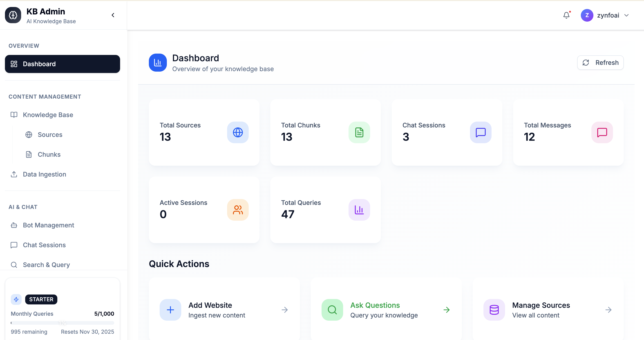
Task: Click the Total Chunks document icon
Action: pos(359,132)
